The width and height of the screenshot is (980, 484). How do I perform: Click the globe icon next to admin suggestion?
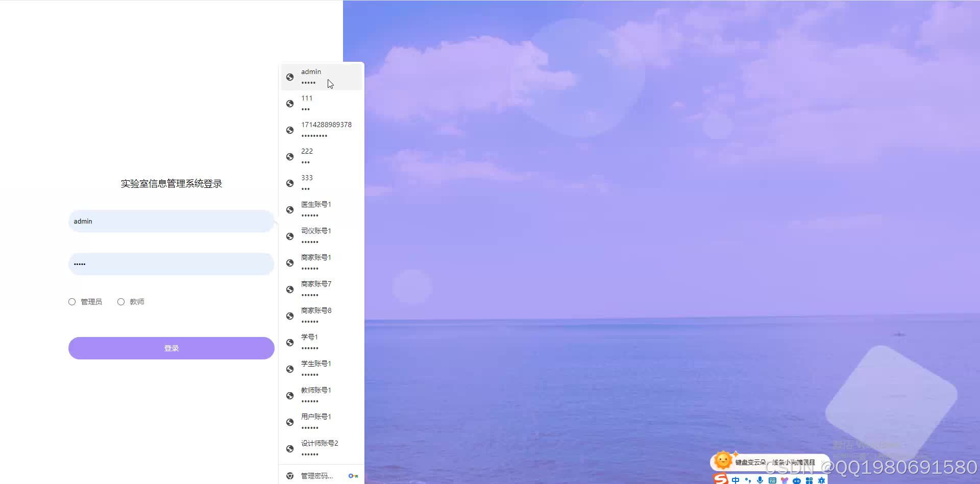(x=290, y=77)
